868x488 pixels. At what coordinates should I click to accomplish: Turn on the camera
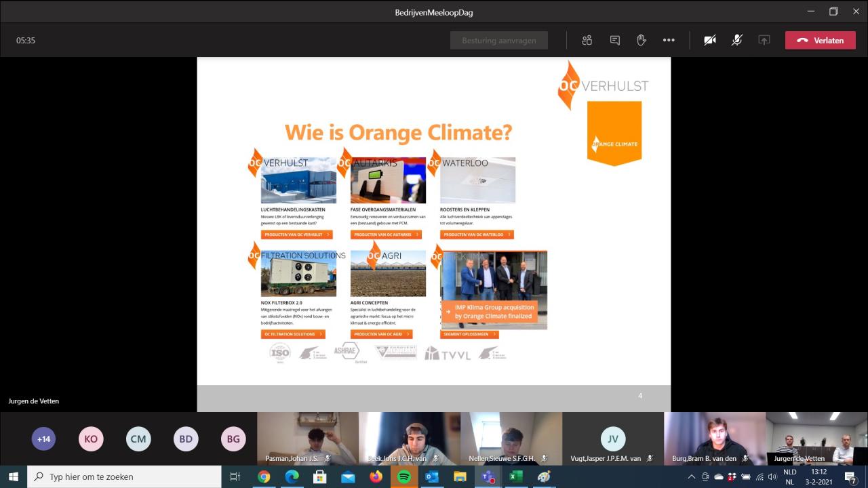[710, 40]
